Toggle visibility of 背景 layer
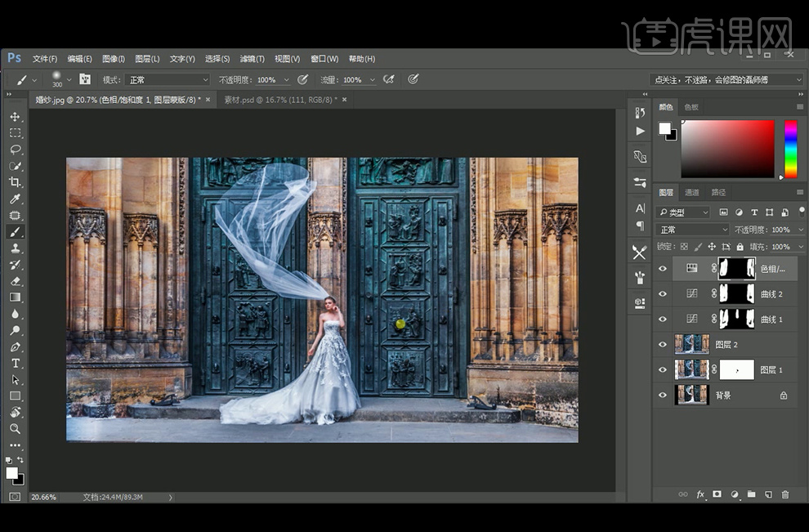The width and height of the screenshot is (809, 532). (x=663, y=396)
